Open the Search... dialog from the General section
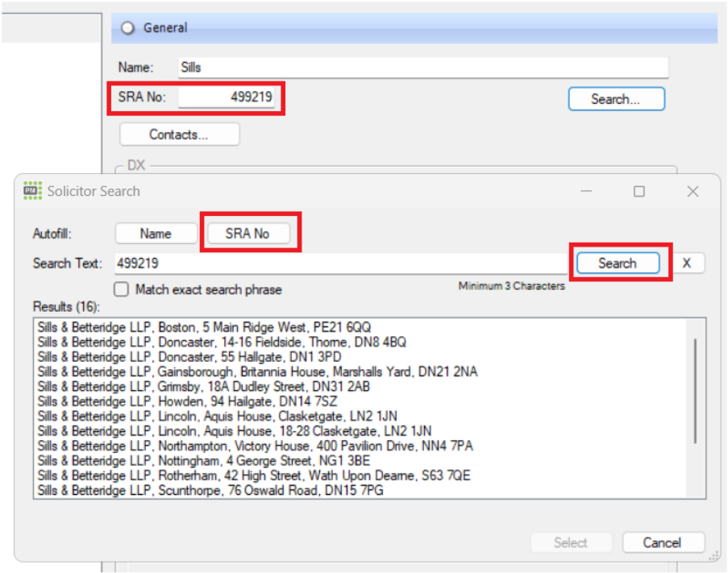Image resolution: width=728 pixels, height=573 pixels. (x=616, y=98)
